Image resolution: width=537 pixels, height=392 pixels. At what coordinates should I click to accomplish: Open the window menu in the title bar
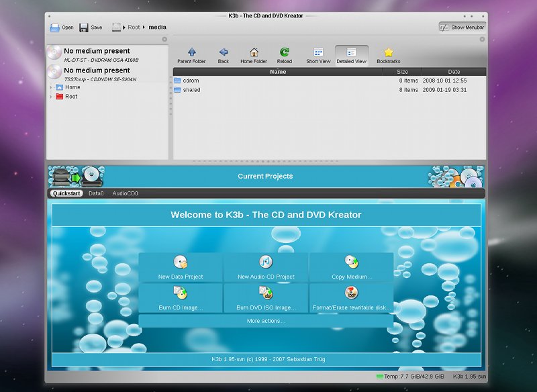[x=49, y=15]
